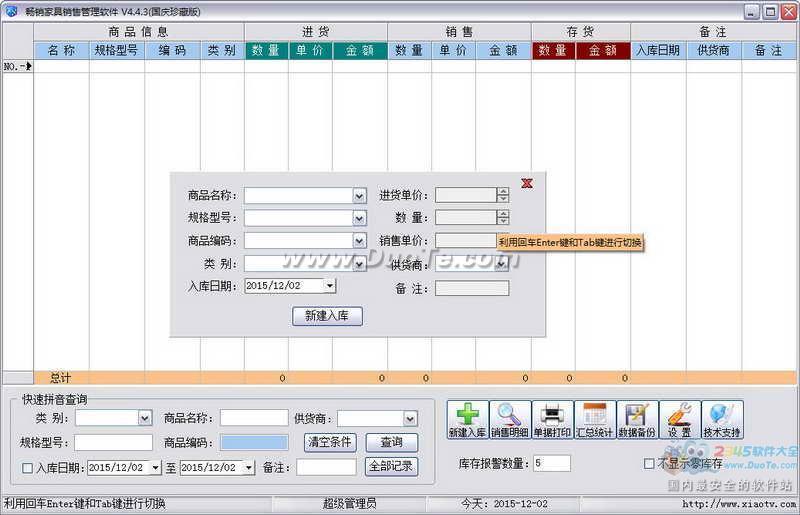This screenshot has width=800, height=515.
Task: Click the 入库日期 column header
Action: click(658, 51)
